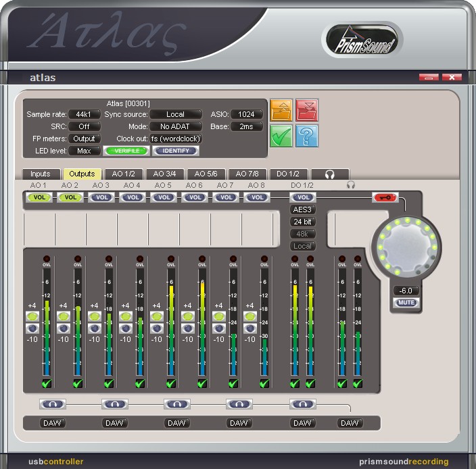Viewport: 476px width, 469px height.
Task: Click the red key lock icon
Action: (385, 197)
